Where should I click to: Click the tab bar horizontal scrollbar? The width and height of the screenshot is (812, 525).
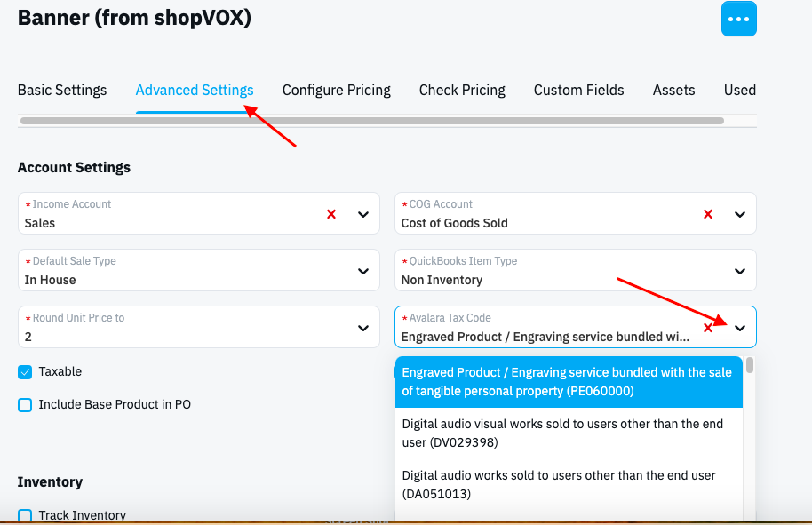click(x=372, y=121)
